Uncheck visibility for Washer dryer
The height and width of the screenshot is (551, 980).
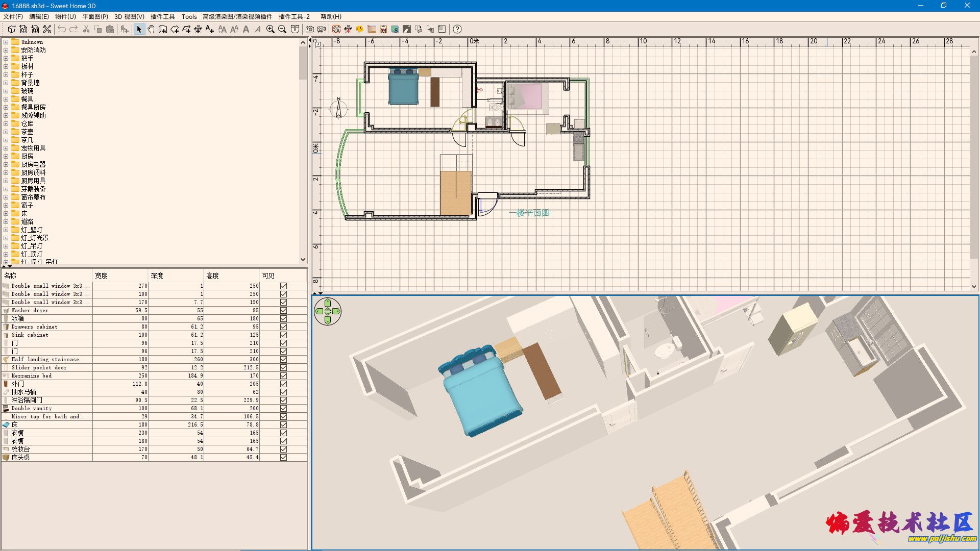pyautogui.click(x=283, y=310)
